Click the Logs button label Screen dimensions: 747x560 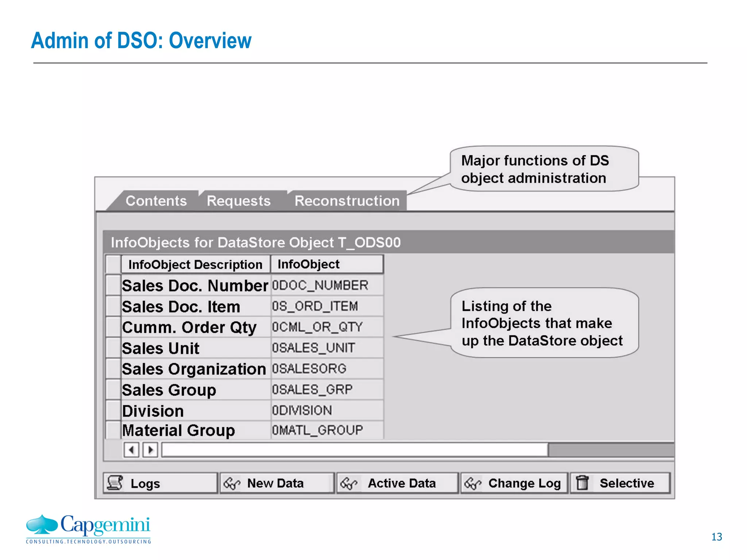point(145,483)
